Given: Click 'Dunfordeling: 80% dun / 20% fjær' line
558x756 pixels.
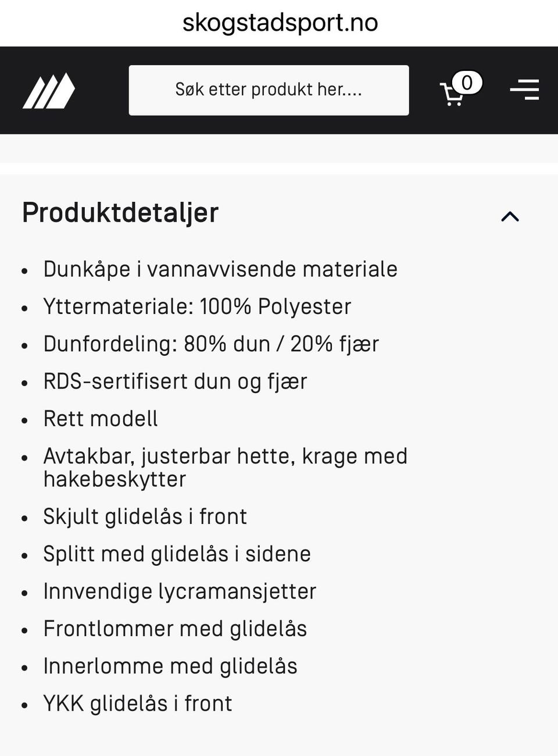Looking at the screenshot, I should (x=211, y=344).
